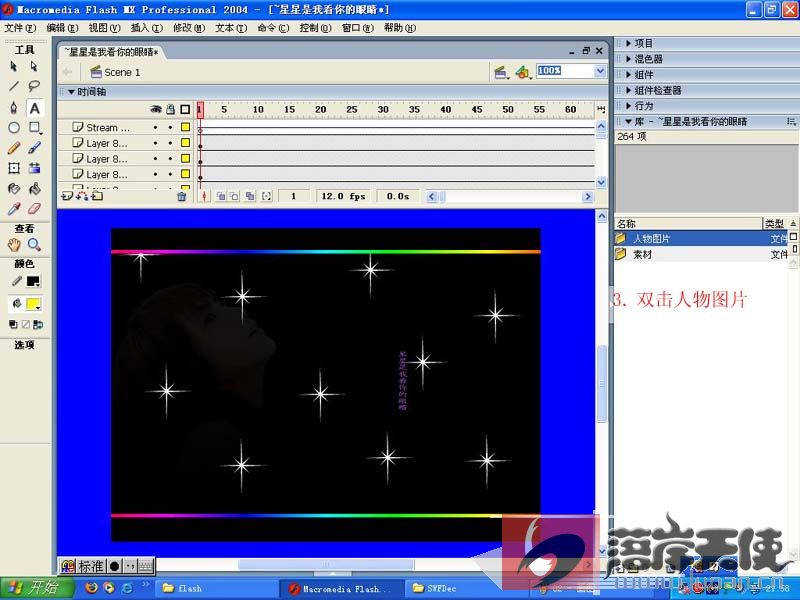Toggle outline square of Stream layer

point(185,127)
